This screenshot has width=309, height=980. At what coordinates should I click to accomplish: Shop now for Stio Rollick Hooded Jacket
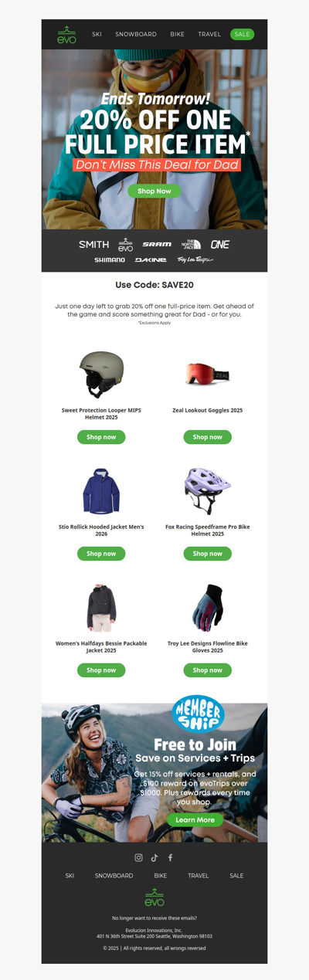pyautogui.click(x=101, y=554)
